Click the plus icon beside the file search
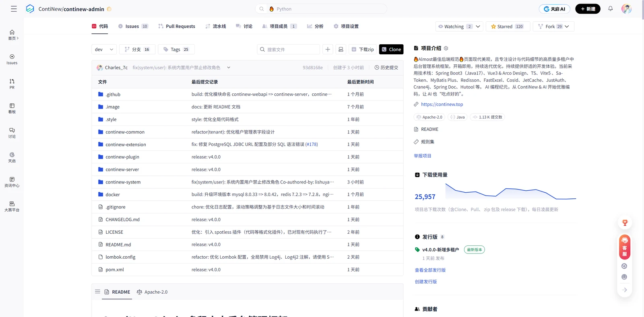The height and width of the screenshot is (317, 644). point(328,49)
